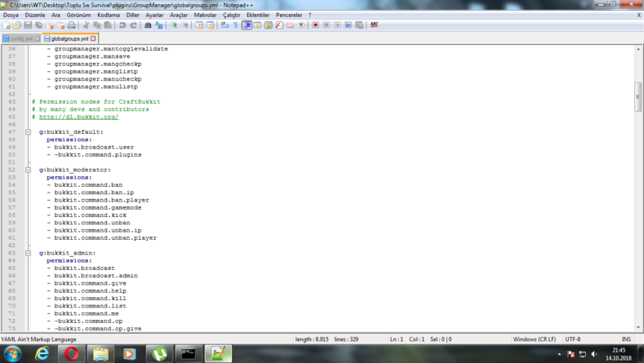644x363 pixels.
Task: Start macro recording with red dot
Action: click(x=315, y=25)
